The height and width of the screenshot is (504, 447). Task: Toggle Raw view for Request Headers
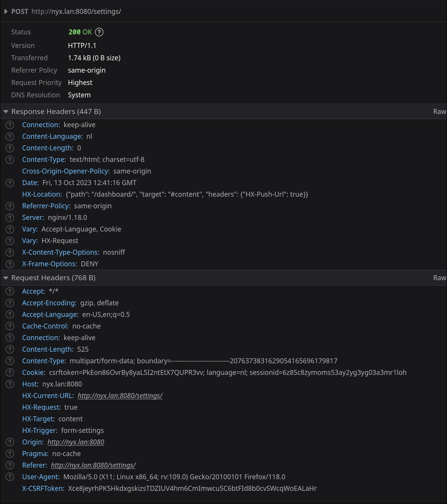coord(440,278)
